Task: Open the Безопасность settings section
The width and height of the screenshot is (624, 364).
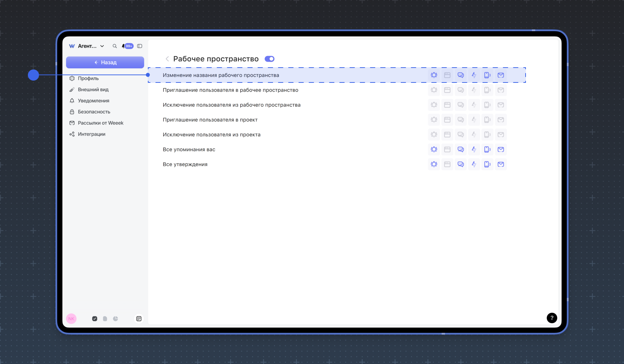Action: tap(94, 112)
